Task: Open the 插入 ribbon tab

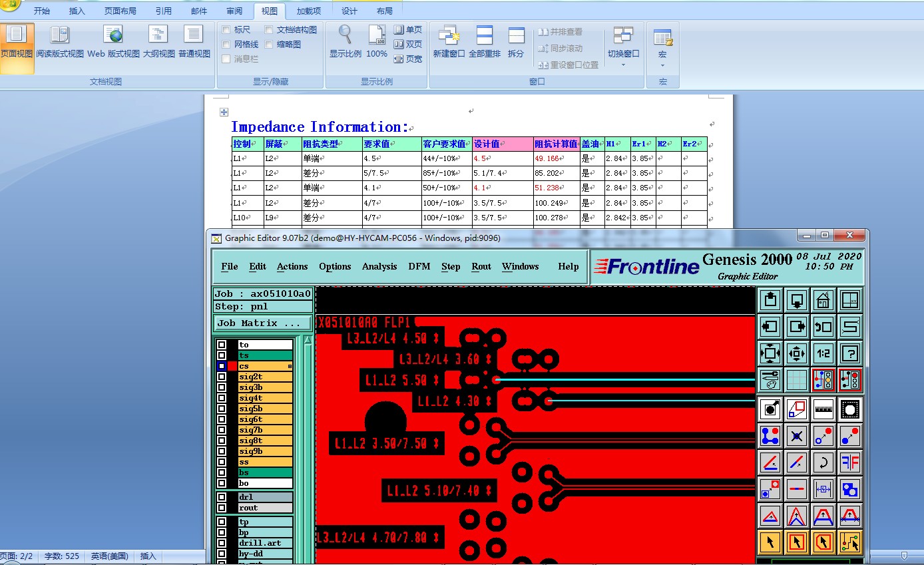Action: [77, 11]
